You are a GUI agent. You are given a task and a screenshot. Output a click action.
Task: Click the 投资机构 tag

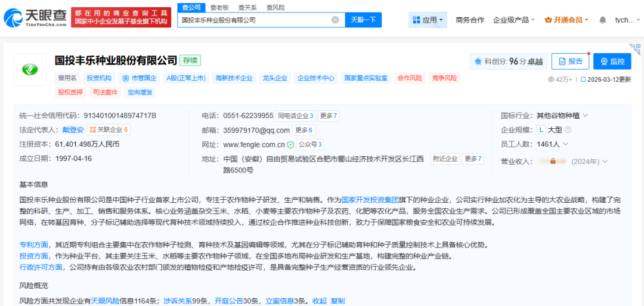(x=99, y=78)
